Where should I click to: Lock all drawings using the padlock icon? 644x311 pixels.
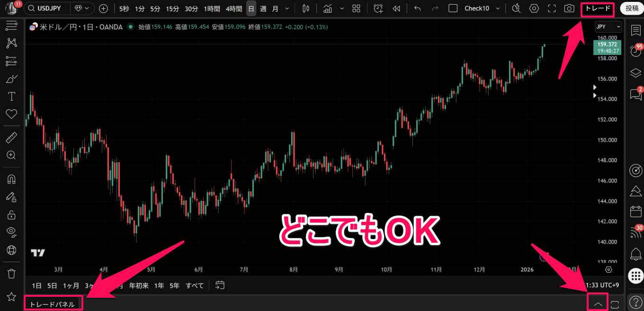click(x=11, y=215)
